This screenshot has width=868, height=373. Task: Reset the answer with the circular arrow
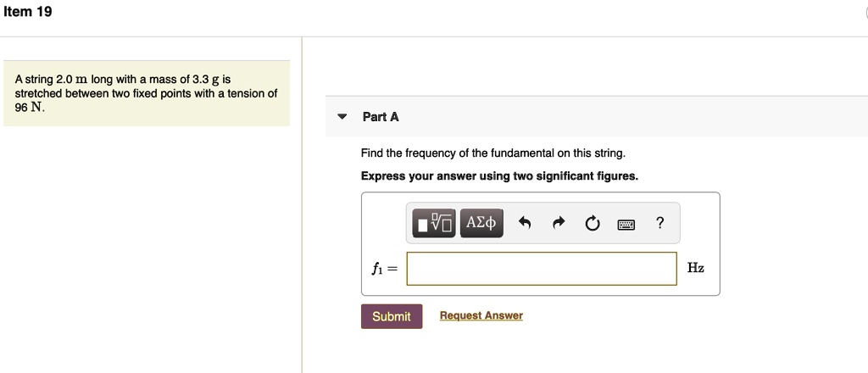click(592, 224)
